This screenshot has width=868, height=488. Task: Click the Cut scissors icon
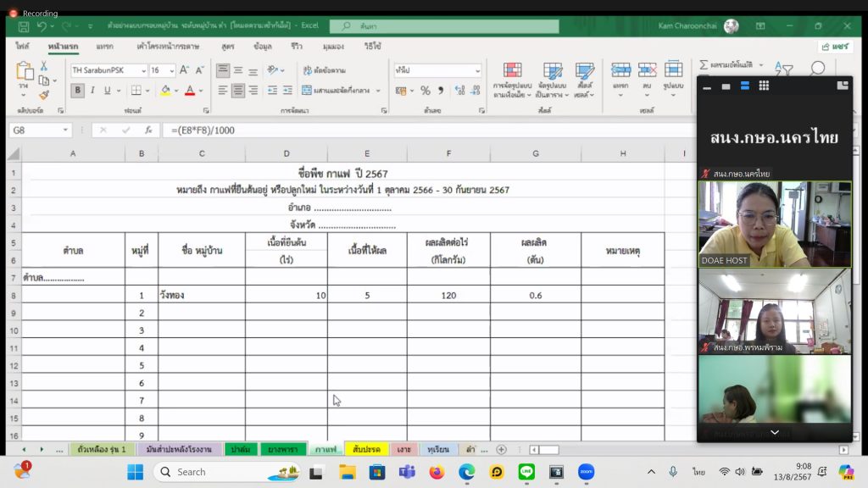(44, 65)
